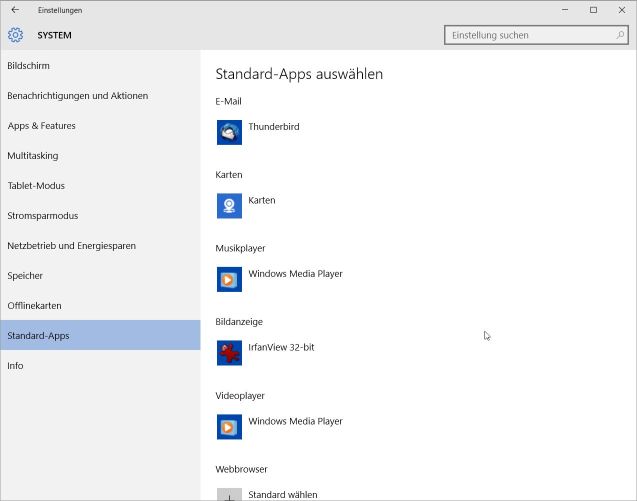This screenshot has width=637, height=501.
Task: Click the IrfanView red cat icon
Action: pos(229,353)
